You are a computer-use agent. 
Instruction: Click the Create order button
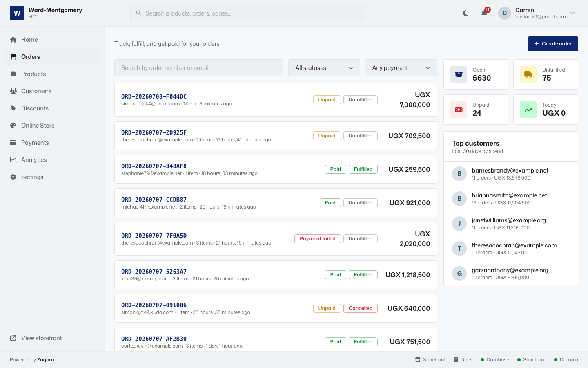point(553,44)
